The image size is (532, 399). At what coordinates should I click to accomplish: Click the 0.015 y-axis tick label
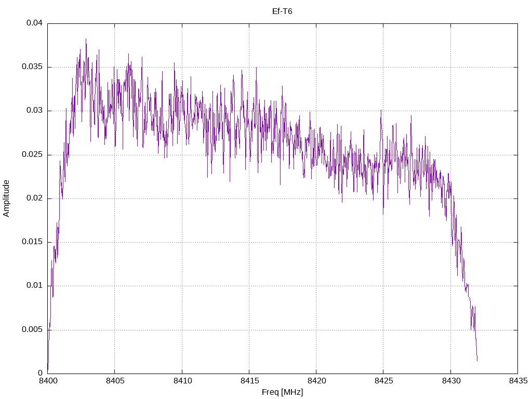click(x=32, y=242)
